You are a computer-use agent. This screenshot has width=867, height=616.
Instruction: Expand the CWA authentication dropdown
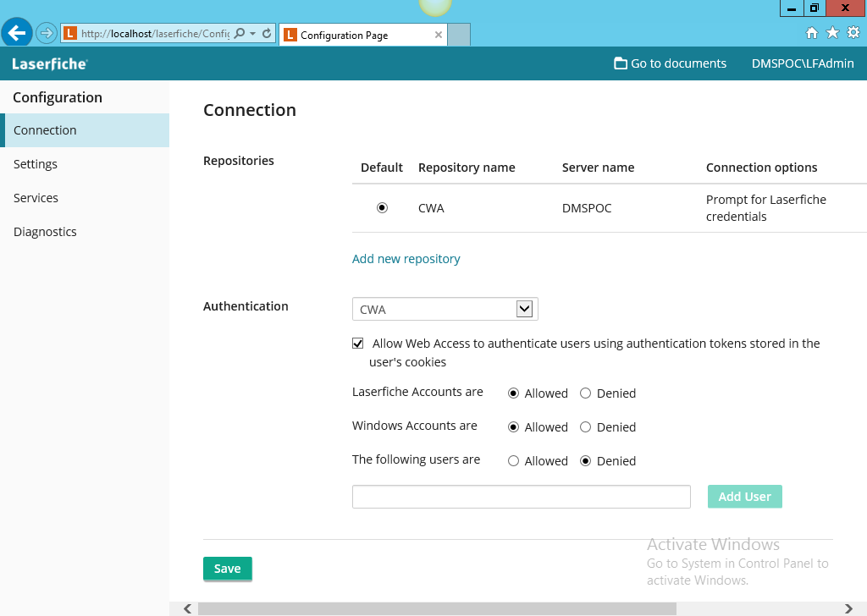(x=524, y=310)
